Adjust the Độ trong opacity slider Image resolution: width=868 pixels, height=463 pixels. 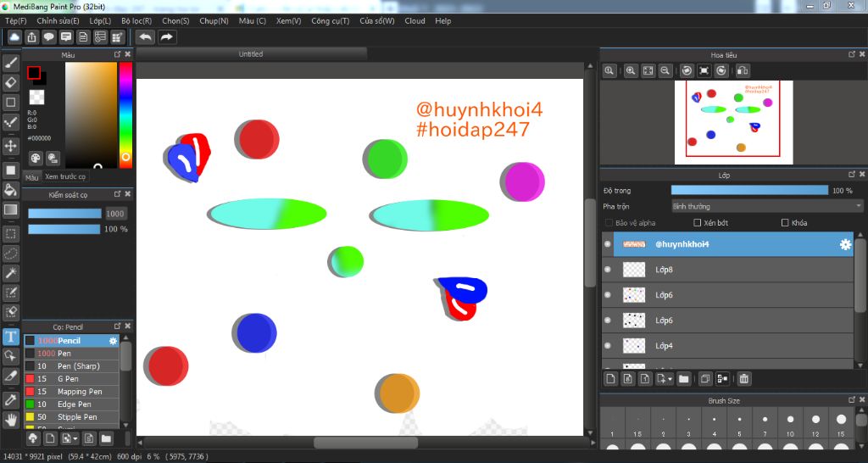[x=749, y=191]
